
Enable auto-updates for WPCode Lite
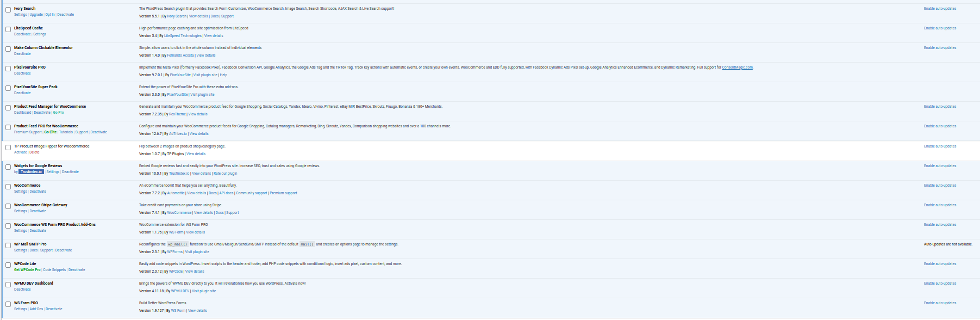pyautogui.click(x=940, y=264)
